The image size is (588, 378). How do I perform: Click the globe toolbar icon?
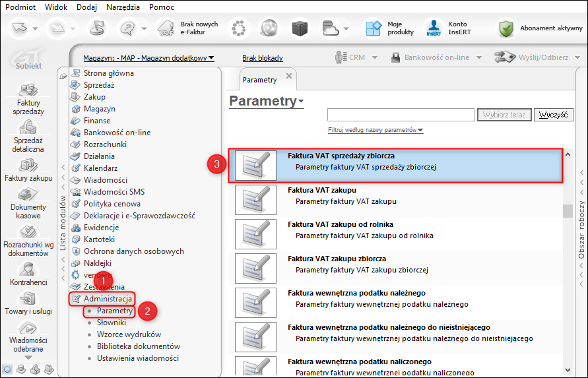[269, 28]
